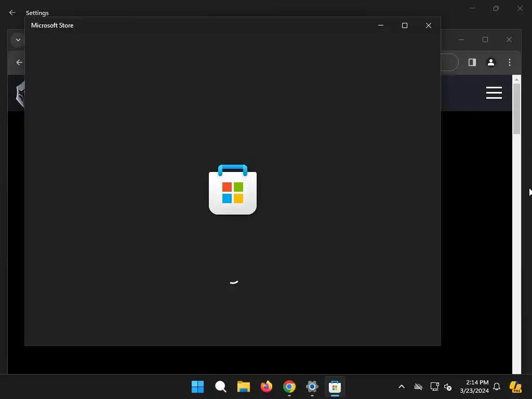This screenshot has width=532, height=399.
Task: Close the Settings window
Action: (520, 8)
